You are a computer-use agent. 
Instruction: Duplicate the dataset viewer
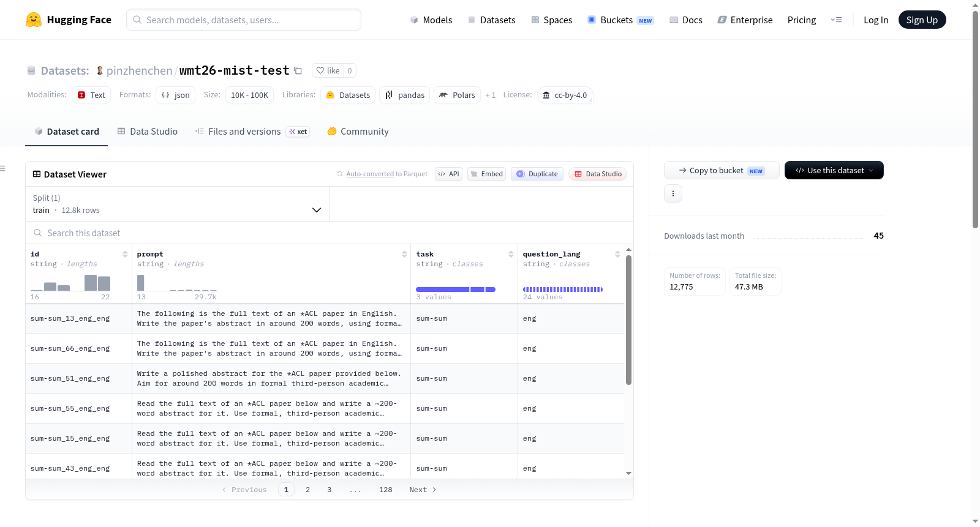pyautogui.click(x=537, y=174)
